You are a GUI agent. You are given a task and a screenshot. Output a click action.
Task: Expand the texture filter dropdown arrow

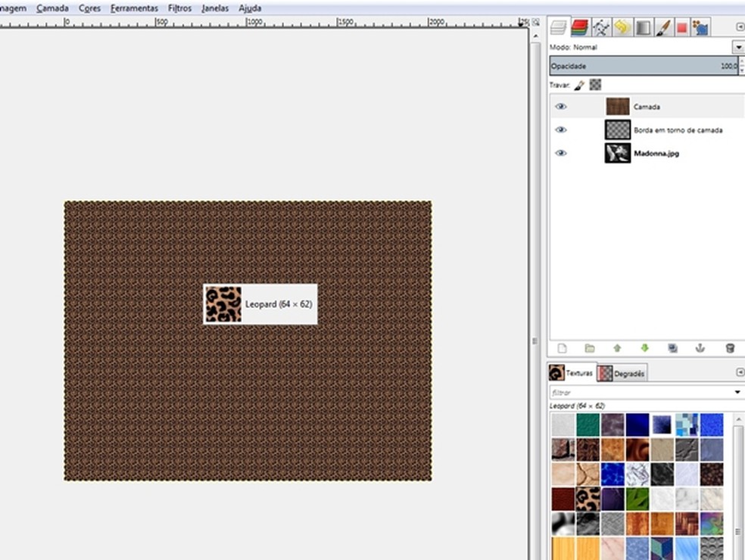point(737,393)
